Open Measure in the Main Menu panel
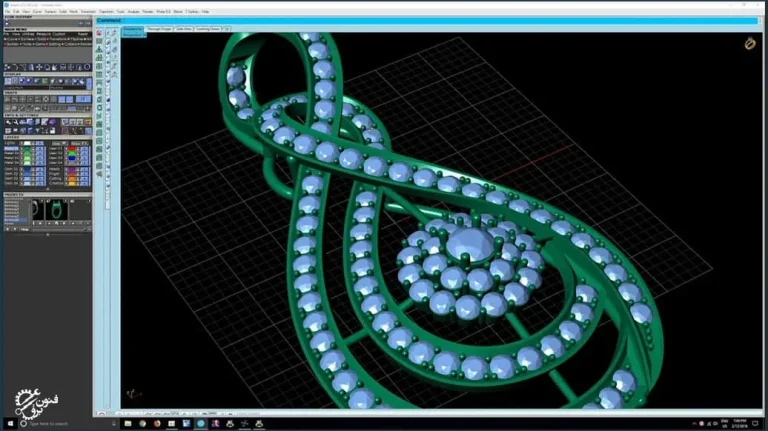768x431 pixels. coord(43,34)
